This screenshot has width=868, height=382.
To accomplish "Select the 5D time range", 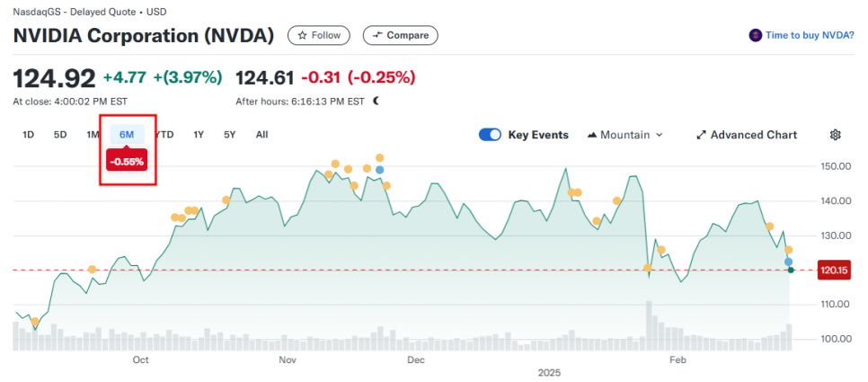I will pyautogui.click(x=60, y=135).
